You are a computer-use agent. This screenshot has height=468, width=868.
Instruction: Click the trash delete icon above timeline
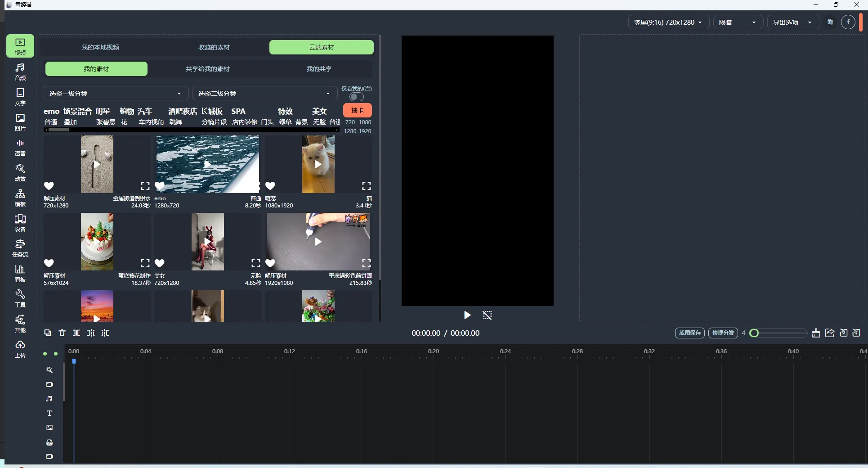point(62,333)
